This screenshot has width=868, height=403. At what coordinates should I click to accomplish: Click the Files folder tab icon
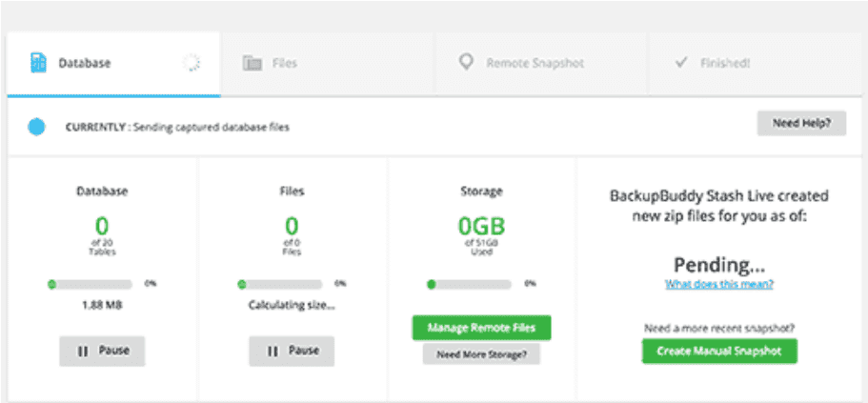point(252,63)
